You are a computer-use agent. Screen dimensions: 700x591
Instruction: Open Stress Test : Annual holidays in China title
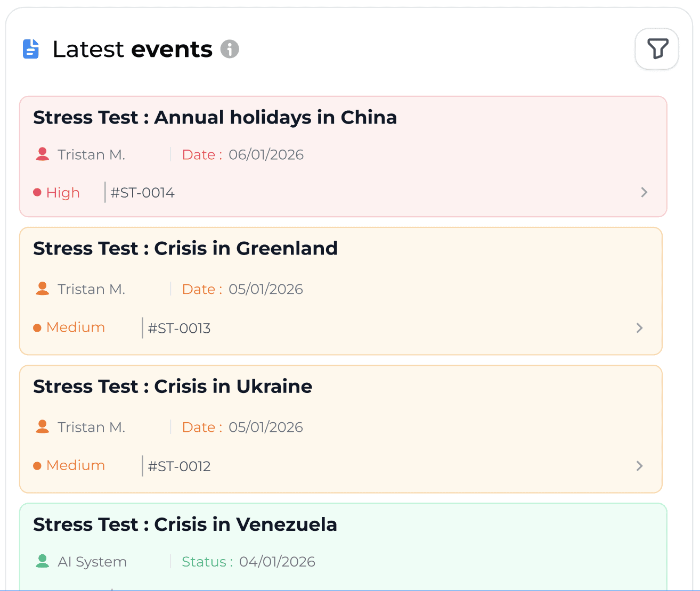click(215, 117)
